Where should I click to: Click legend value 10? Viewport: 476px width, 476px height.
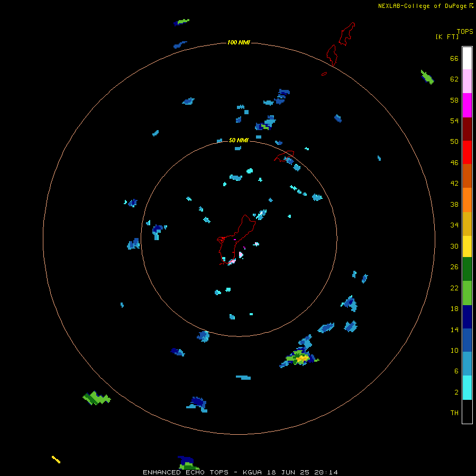pos(454,350)
